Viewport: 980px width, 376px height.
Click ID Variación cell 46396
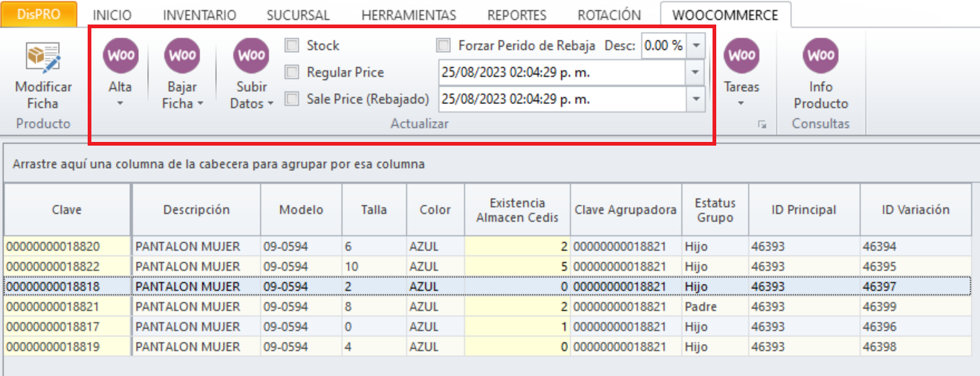click(915, 326)
